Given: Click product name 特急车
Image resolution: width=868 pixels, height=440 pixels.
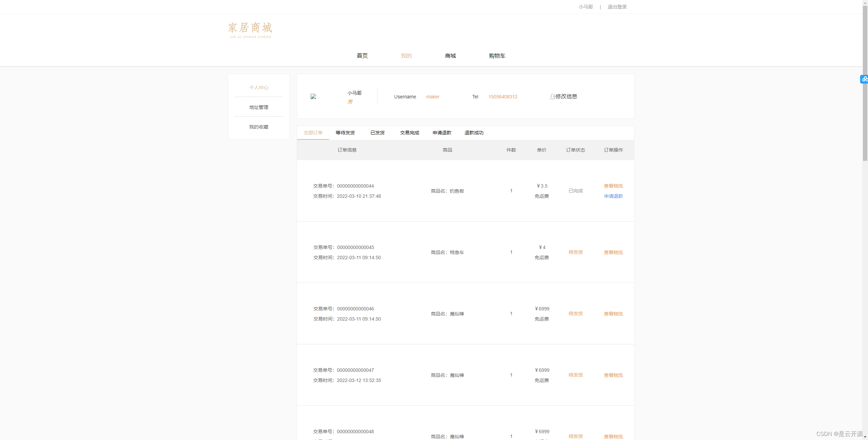Looking at the screenshot, I should click(x=457, y=252).
